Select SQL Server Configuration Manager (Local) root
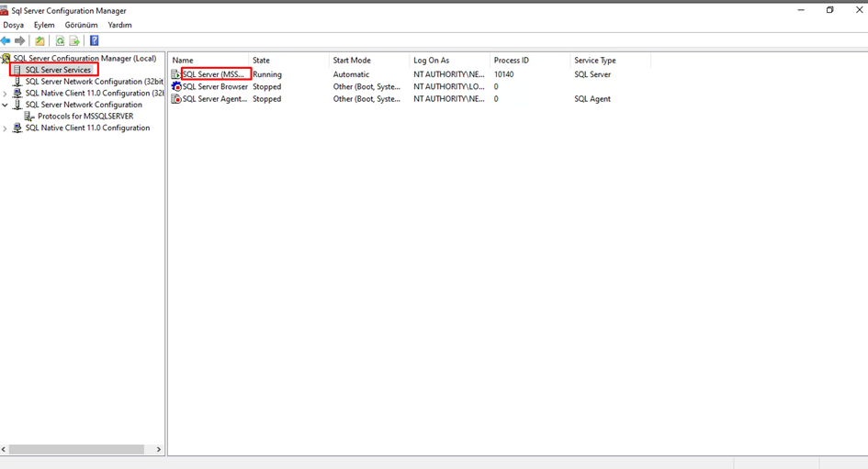868x469 pixels. point(85,58)
